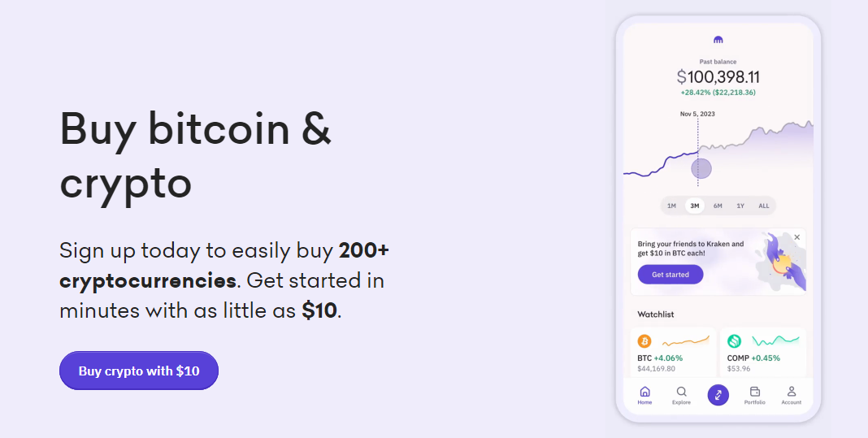
Task: Select the 3M chart range
Action: click(694, 206)
